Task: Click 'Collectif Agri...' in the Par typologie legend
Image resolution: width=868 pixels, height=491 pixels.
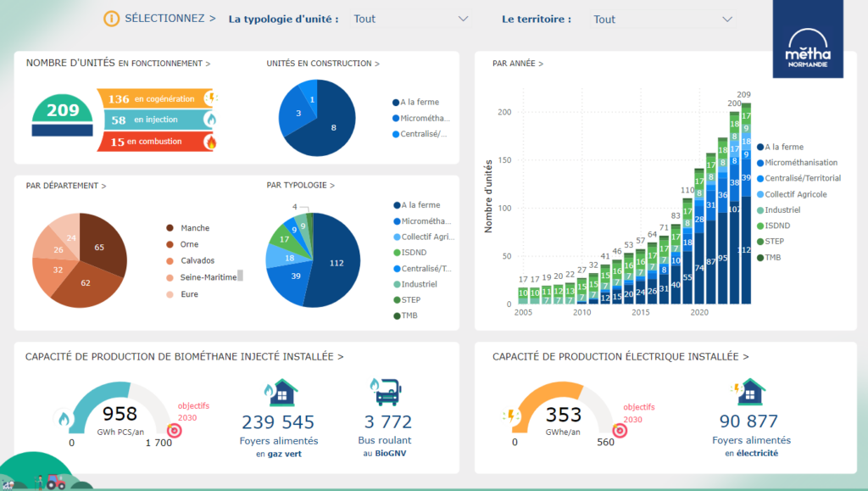Action: tap(428, 237)
